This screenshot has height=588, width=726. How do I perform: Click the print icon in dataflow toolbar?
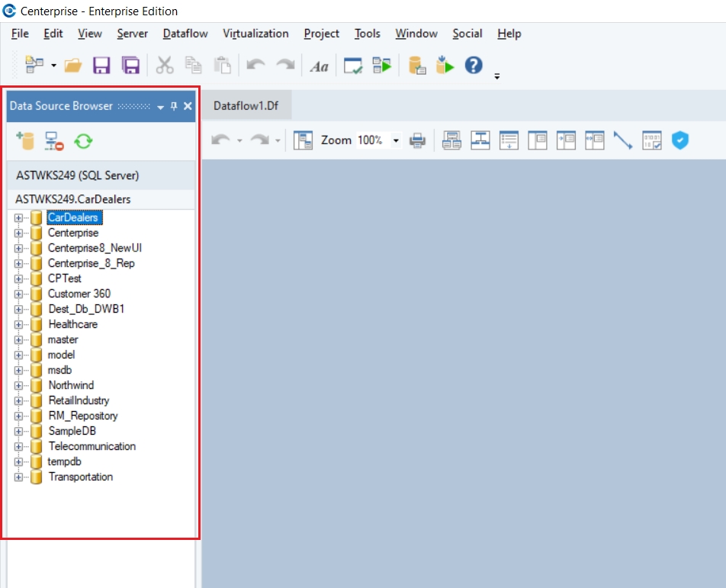point(417,140)
